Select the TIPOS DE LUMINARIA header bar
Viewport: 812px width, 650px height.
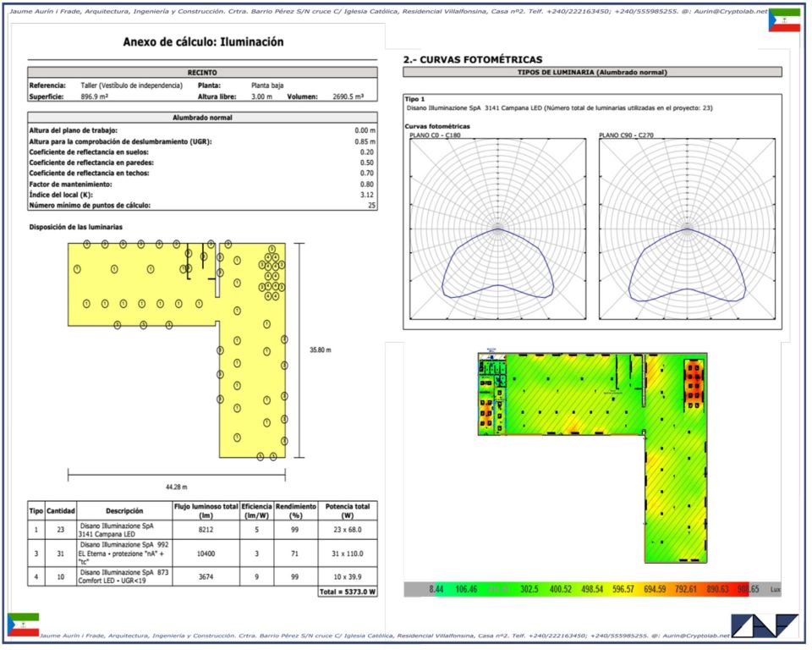(592, 73)
